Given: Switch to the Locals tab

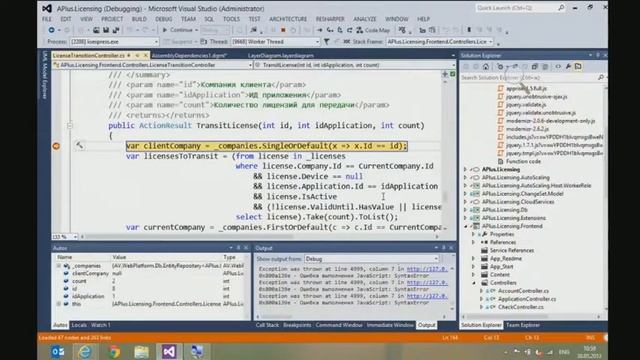Looking at the screenshot, I should (x=79, y=325).
